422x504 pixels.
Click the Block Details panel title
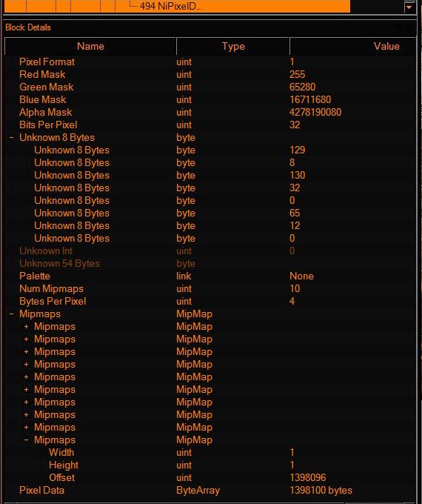click(28, 27)
